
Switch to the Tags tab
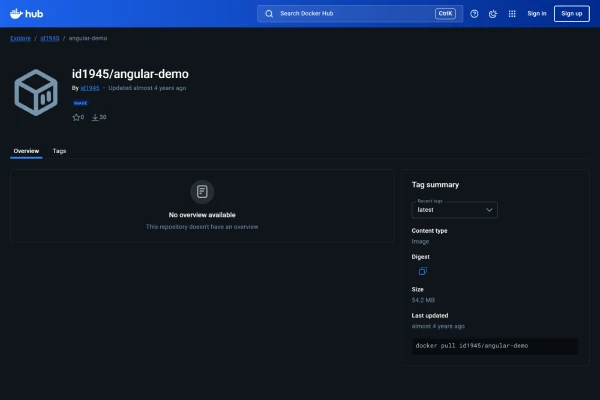pyautogui.click(x=59, y=151)
